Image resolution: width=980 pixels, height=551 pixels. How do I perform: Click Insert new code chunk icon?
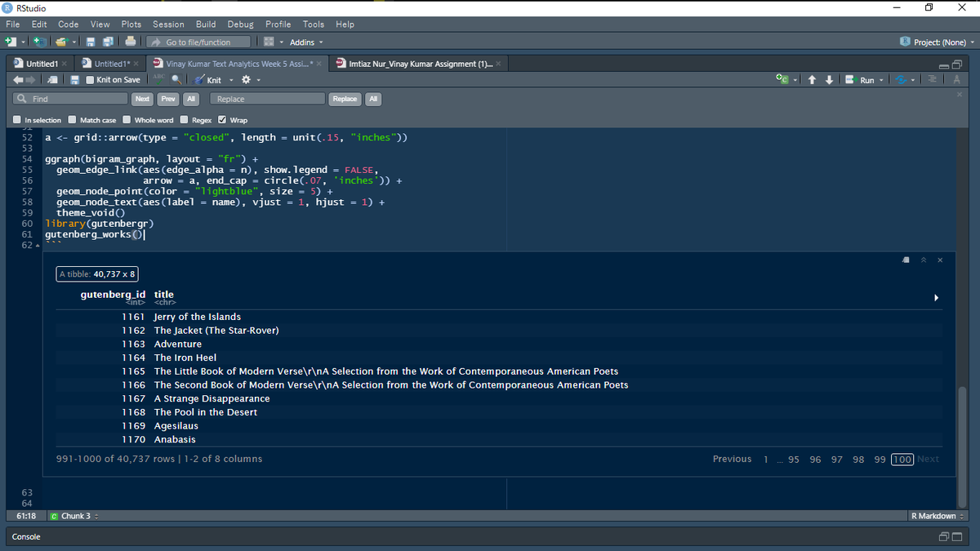pyautogui.click(x=782, y=79)
